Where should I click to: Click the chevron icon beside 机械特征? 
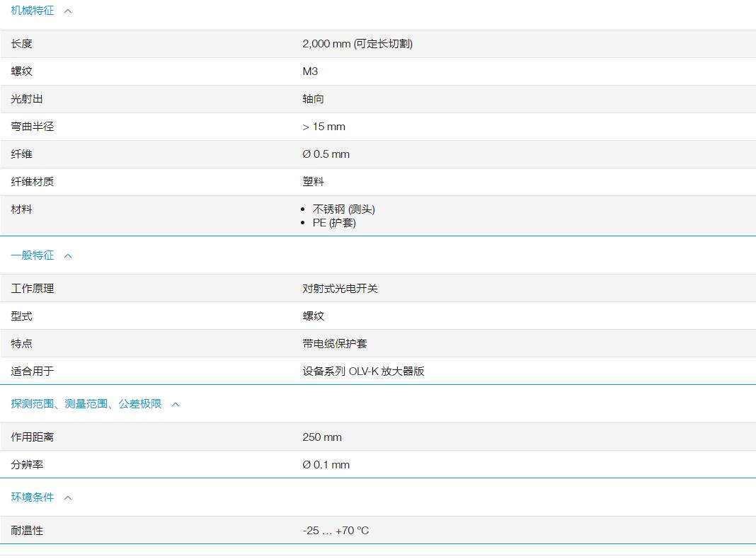click(69, 11)
